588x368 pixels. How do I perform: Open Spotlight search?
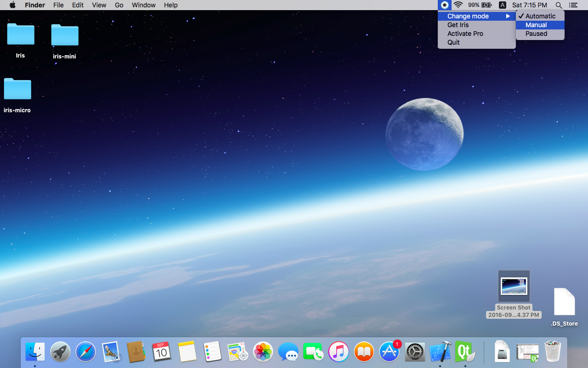click(x=559, y=5)
